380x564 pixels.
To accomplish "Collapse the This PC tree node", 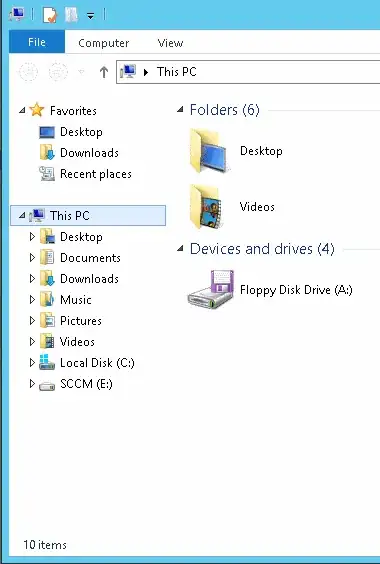I will (22, 215).
